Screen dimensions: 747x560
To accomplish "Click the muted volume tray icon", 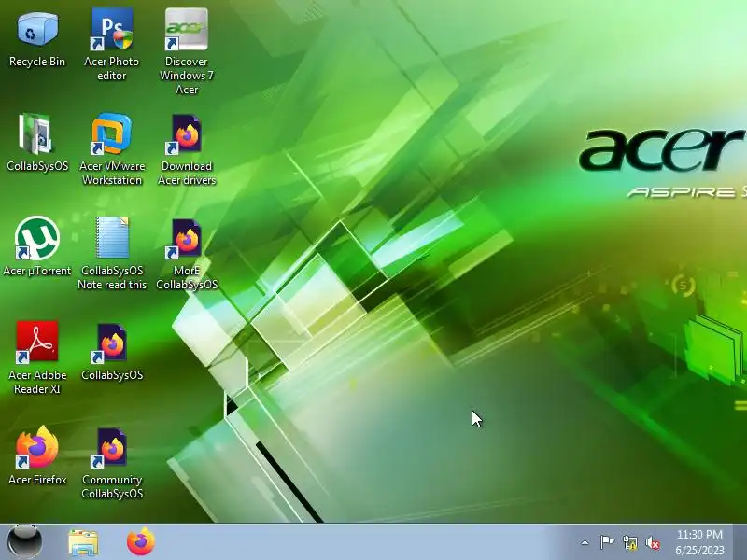I will click(x=653, y=542).
